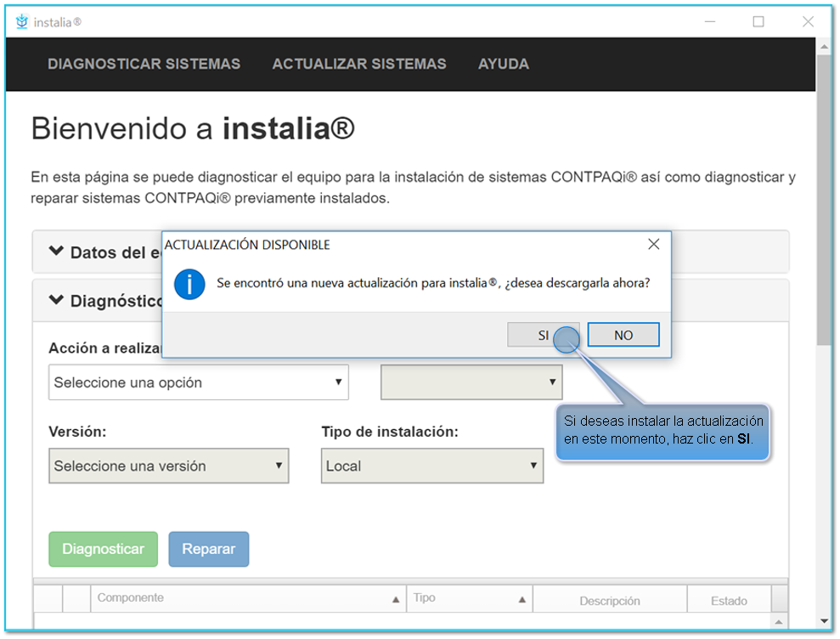Viewport: 840px width, 639px height.
Task: Click the chevron beside the Diagnóstico section
Action: (55, 301)
